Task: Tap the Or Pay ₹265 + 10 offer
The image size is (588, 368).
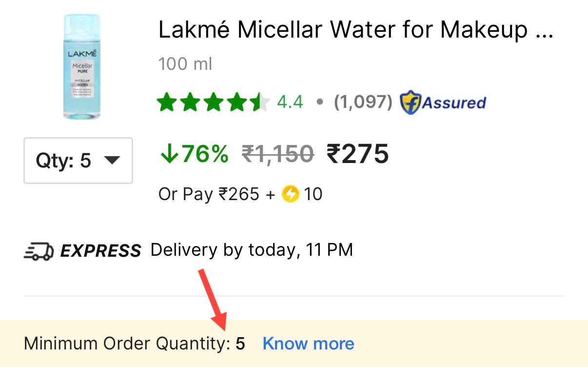Action: click(240, 195)
